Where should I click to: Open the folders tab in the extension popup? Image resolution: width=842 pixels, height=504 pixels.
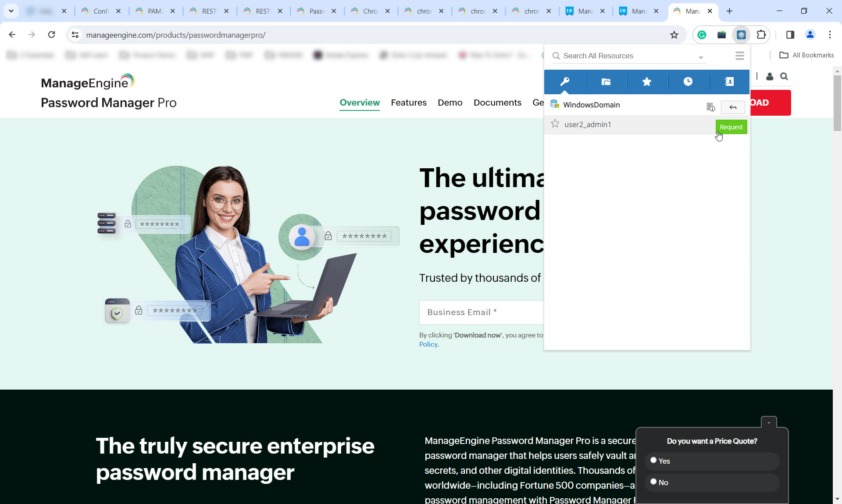click(x=606, y=82)
